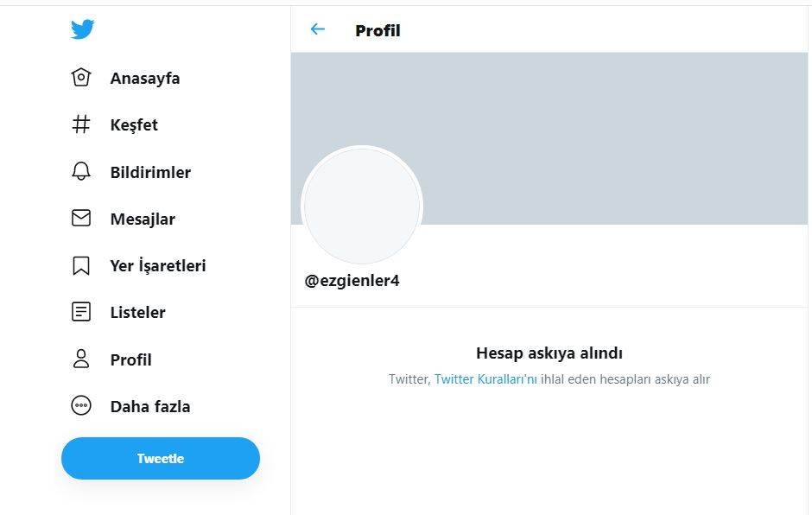The image size is (812, 515).
Task: Open the Mesajlar envelope icon
Action: point(81,219)
